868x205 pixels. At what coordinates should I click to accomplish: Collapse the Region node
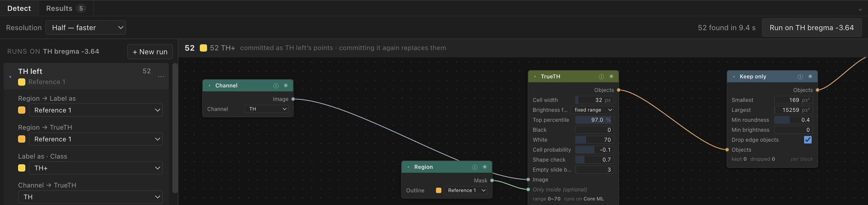point(408,167)
